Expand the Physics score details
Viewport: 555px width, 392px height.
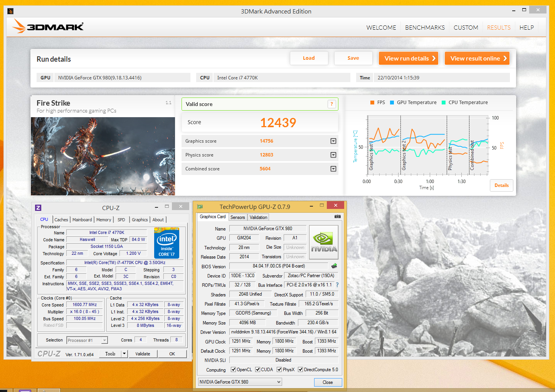coord(333,155)
